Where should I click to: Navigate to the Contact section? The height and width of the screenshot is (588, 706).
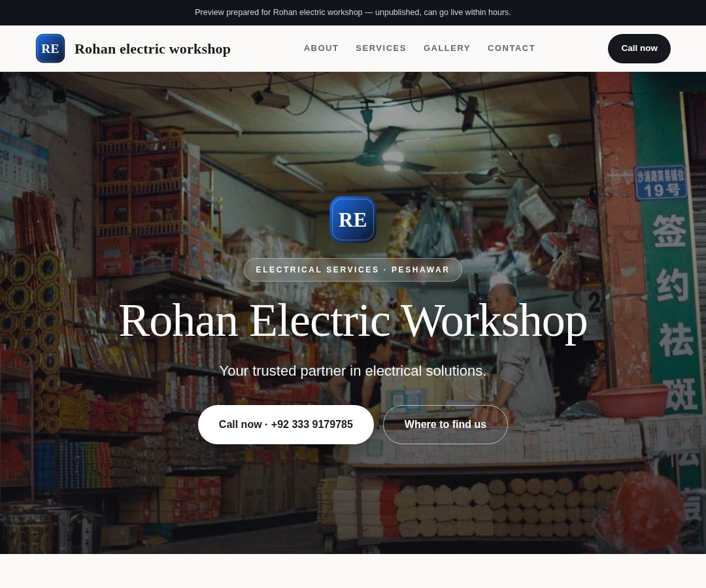511,48
